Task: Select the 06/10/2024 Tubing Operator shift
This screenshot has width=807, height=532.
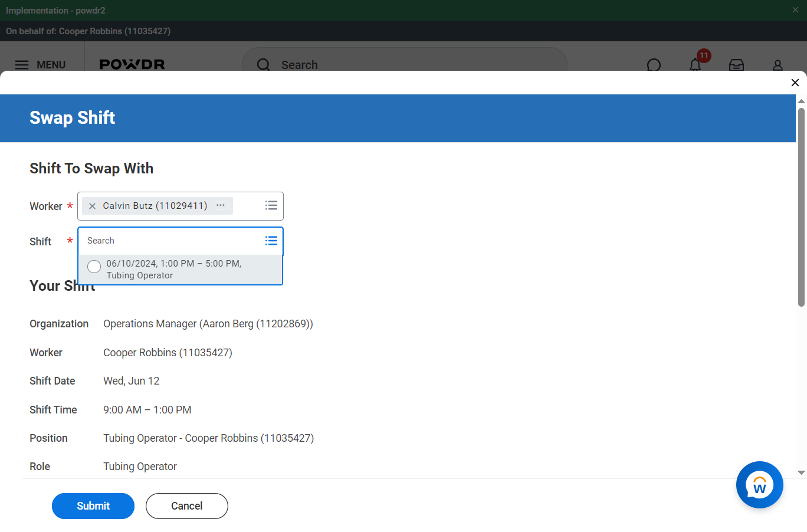Action: pos(181,270)
